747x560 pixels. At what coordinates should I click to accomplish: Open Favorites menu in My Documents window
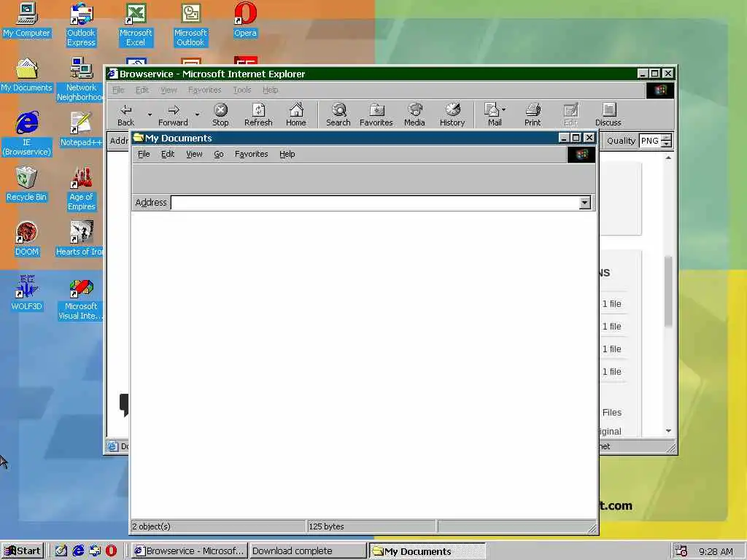pos(251,155)
